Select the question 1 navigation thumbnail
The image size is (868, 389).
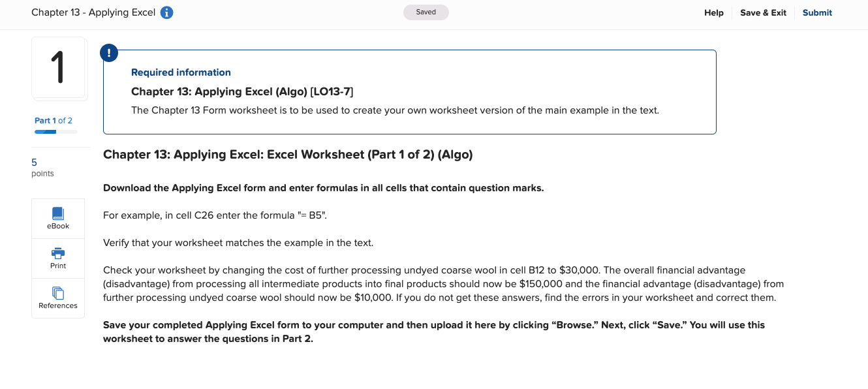click(59, 67)
